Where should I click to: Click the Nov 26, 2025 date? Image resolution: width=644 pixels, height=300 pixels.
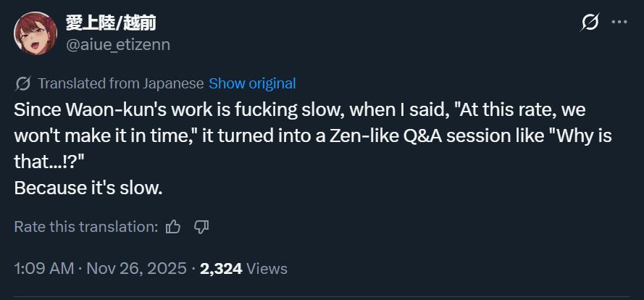pos(136,268)
